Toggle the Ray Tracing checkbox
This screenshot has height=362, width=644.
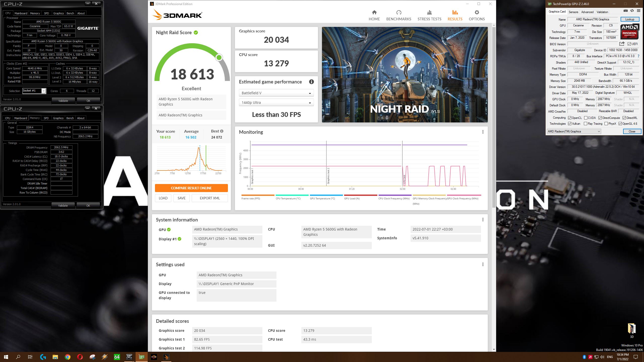click(585, 124)
